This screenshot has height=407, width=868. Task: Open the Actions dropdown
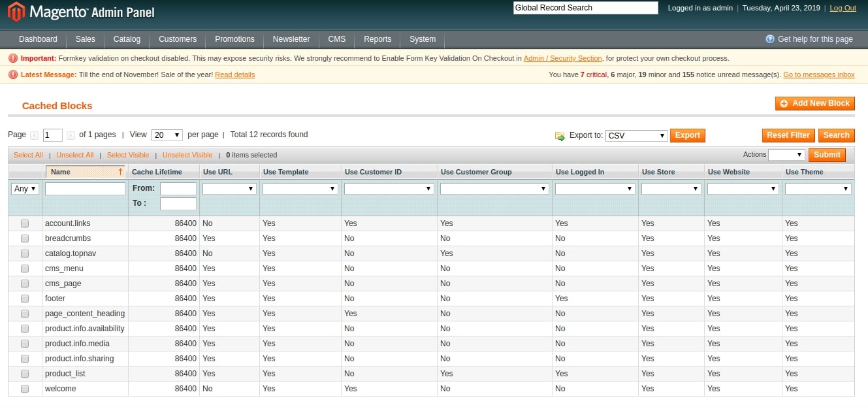(x=786, y=155)
